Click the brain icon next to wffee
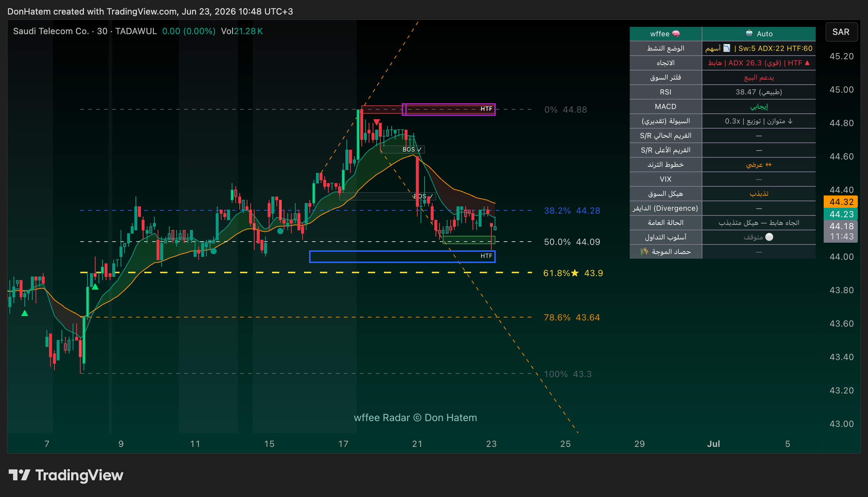Viewport: 868px width, 497px height. click(x=676, y=34)
